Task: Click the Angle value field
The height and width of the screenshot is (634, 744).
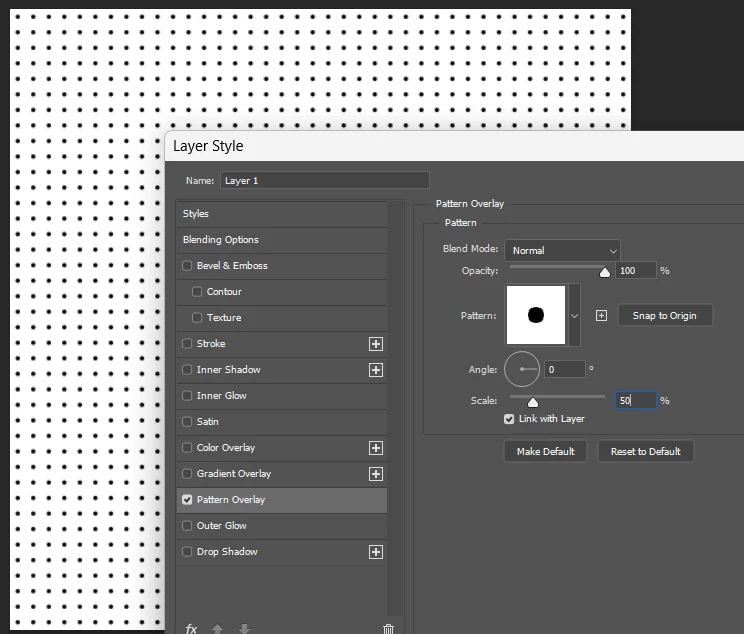Action: coord(564,369)
